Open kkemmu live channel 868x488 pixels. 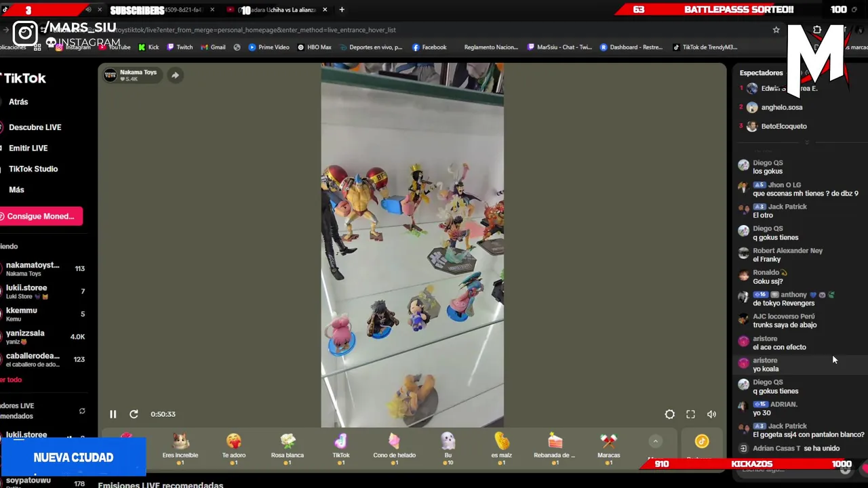coord(43,314)
